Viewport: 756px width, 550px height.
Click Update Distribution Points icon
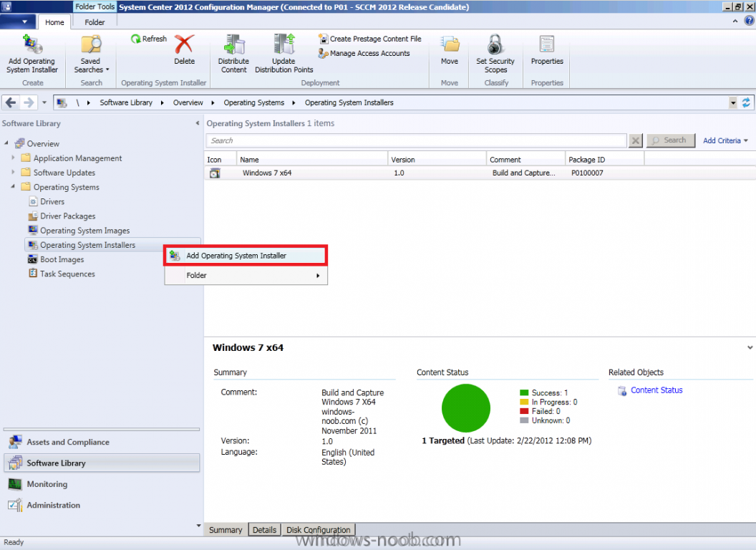coord(284,44)
